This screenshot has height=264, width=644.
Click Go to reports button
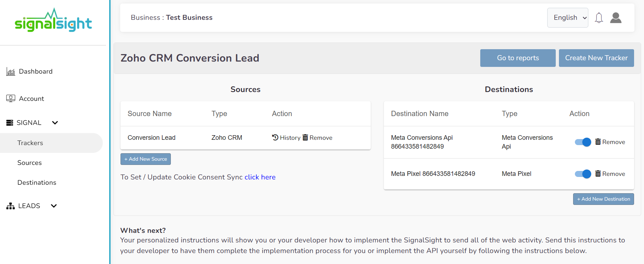coord(518,58)
